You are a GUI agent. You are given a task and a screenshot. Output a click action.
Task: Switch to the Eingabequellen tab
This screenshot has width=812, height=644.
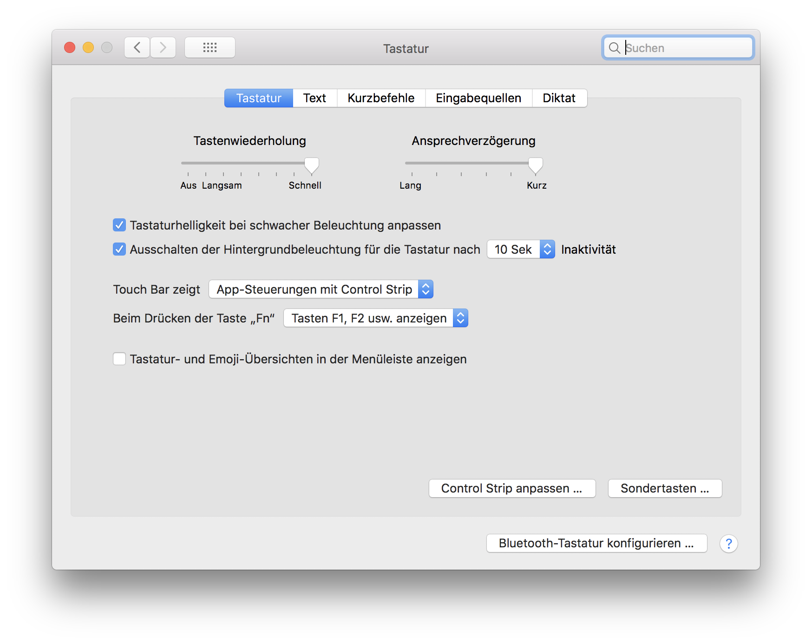[478, 98]
